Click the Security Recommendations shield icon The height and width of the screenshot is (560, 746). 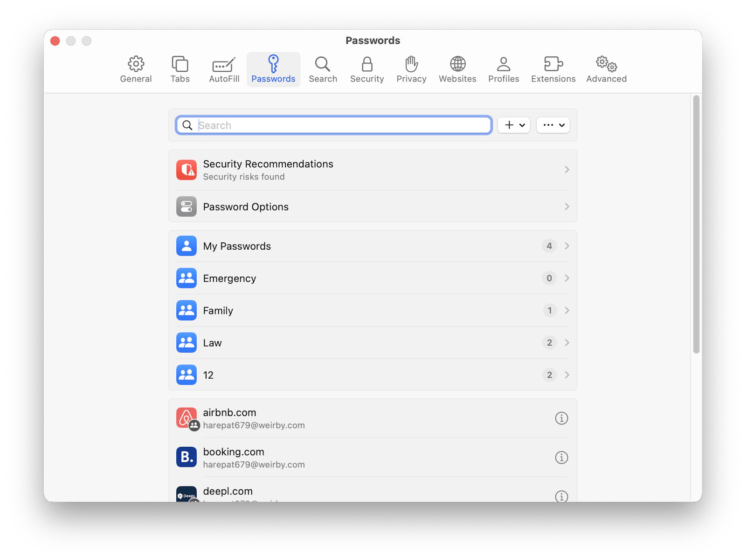(186, 170)
